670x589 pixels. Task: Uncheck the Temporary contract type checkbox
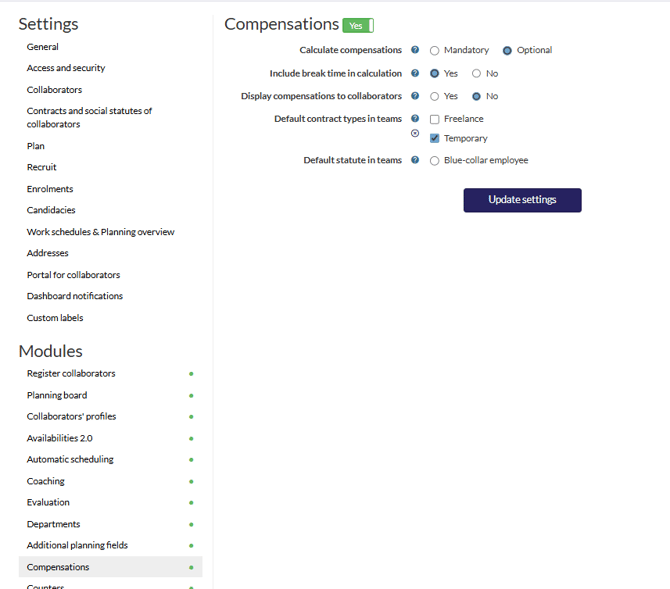click(x=435, y=138)
